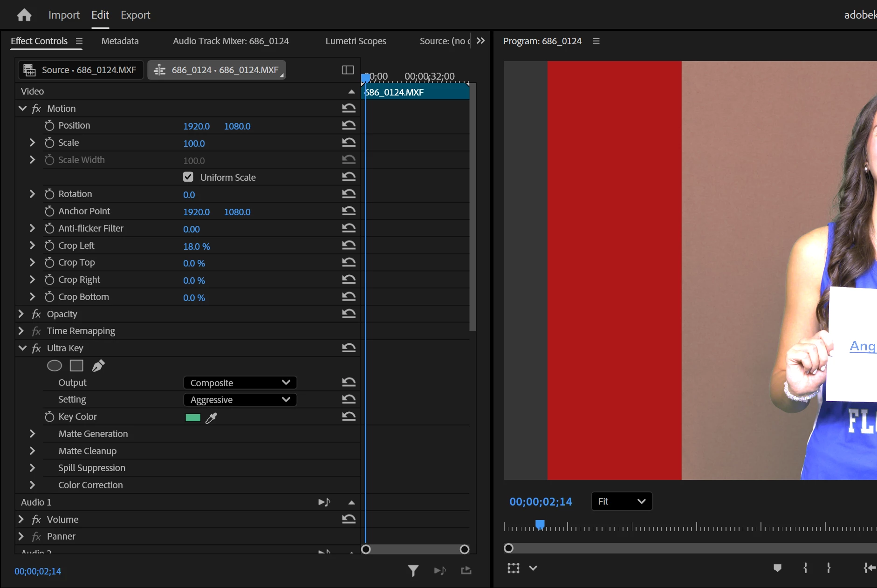The height and width of the screenshot is (588, 877).
Task: Toggle the timeline view show/hide icon
Action: click(x=348, y=70)
